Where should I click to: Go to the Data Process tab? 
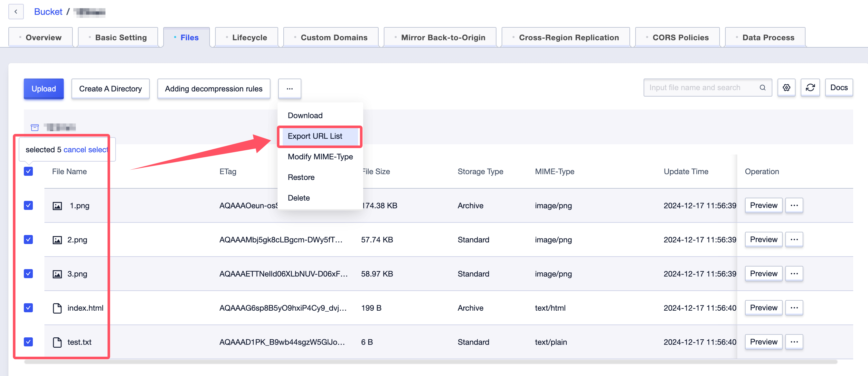click(765, 37)
